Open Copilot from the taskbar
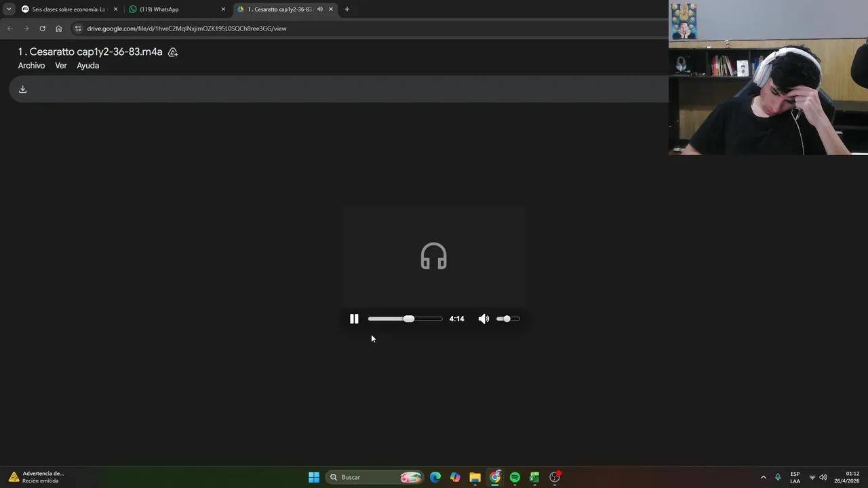Viewport: 868px width, 488px height. tap(455, 477)
